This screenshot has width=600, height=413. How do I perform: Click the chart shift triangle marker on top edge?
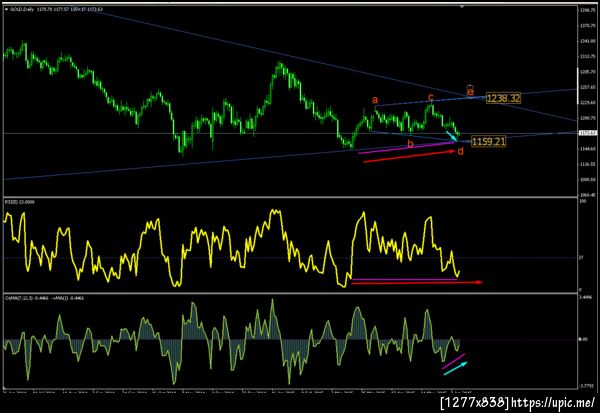(462, 7)
